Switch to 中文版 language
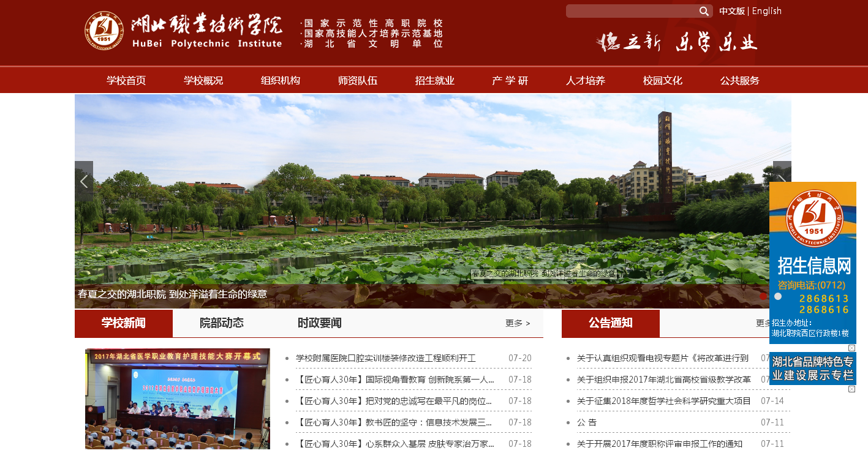868x453 pixels. tap(732, 11)
